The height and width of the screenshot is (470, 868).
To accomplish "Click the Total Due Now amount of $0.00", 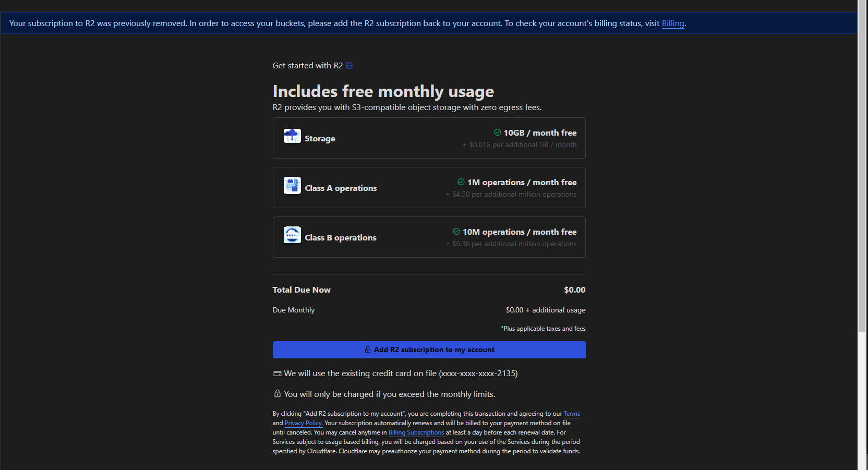I will pos(574,290).
